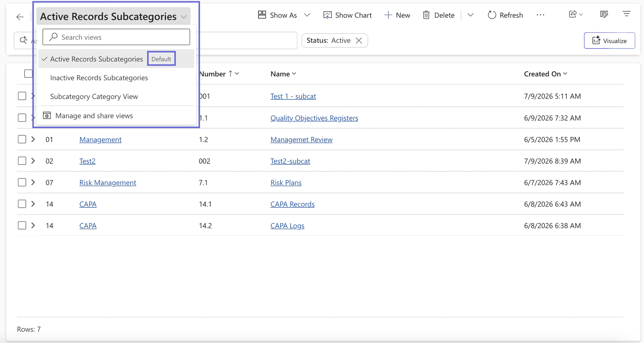Click the 14.1 number cell
Viewport: 644px width, 343px height.
[x=205, y=204]
